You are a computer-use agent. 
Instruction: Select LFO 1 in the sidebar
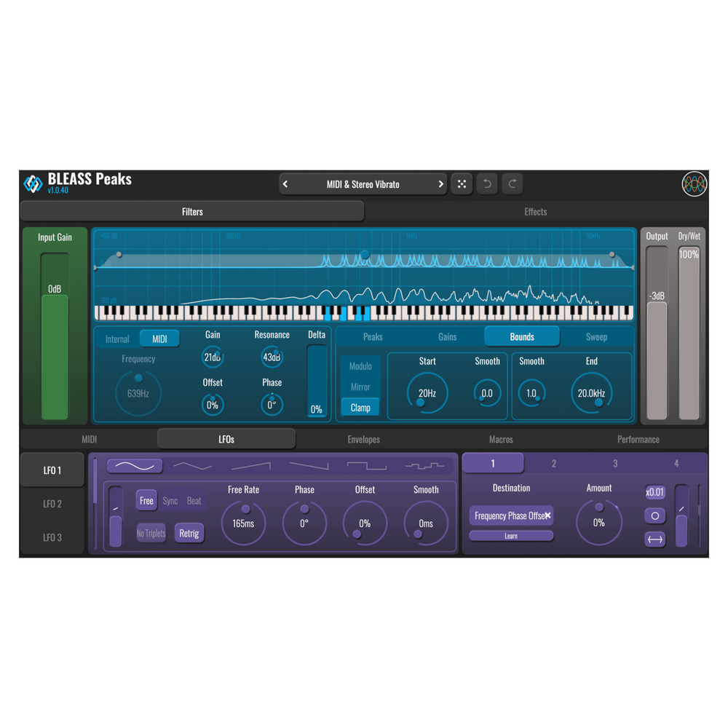coord(52,470)
